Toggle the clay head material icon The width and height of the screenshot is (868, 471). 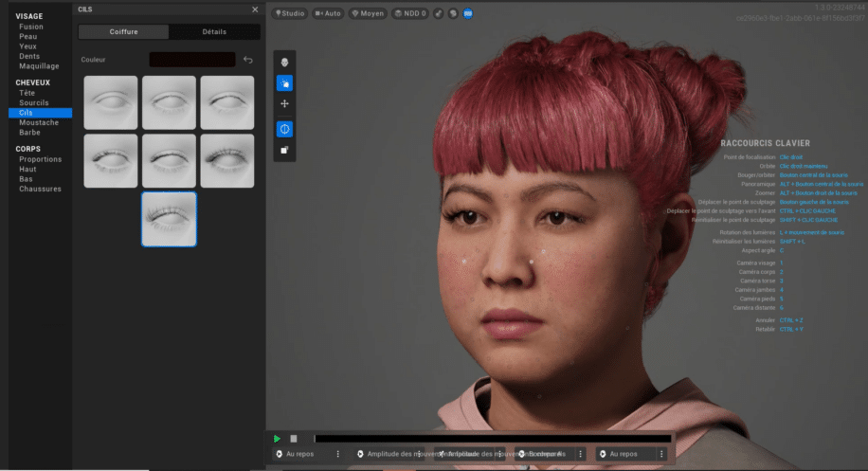(x=453, y=13)
